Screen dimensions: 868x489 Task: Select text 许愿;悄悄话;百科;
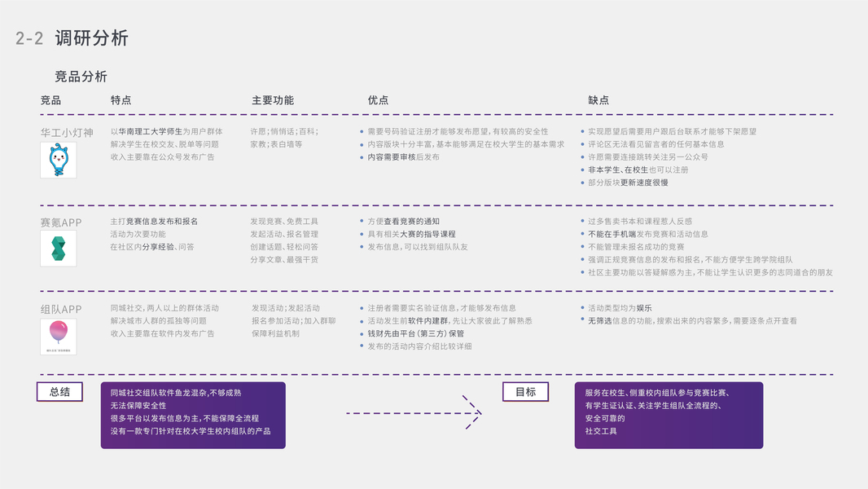coord(284,132)
